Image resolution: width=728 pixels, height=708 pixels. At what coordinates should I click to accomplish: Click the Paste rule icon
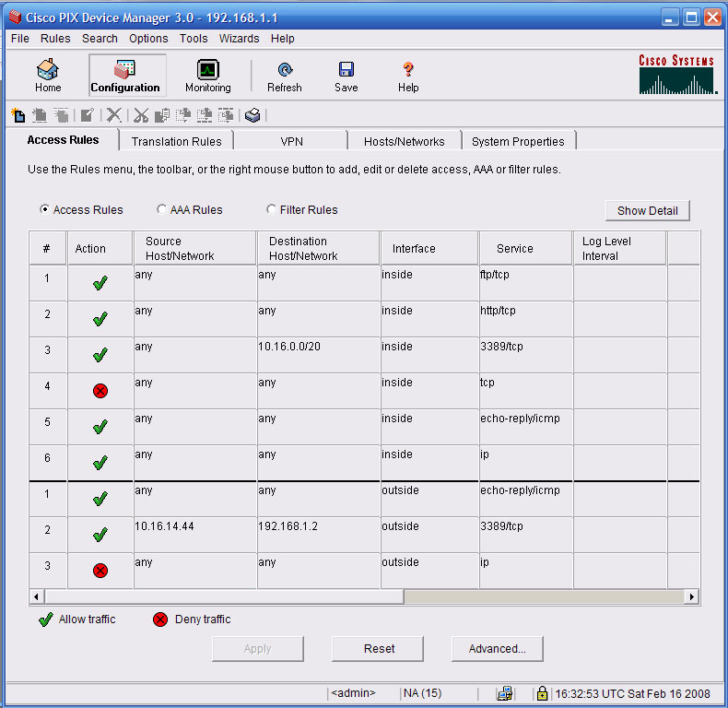[x=183, y=114]
